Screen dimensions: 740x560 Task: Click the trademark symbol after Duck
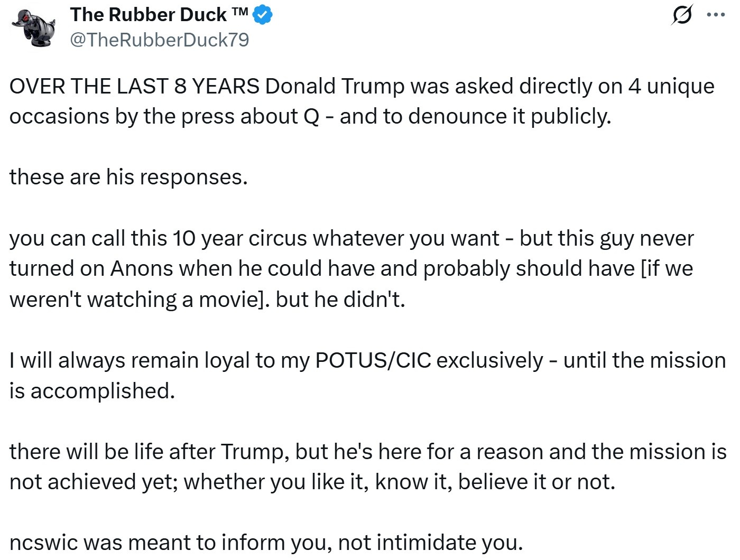[x=239, y=13]
